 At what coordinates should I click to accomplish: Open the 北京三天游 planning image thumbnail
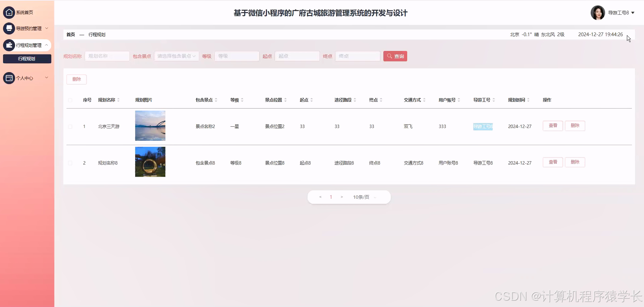[x=150, y=126]
